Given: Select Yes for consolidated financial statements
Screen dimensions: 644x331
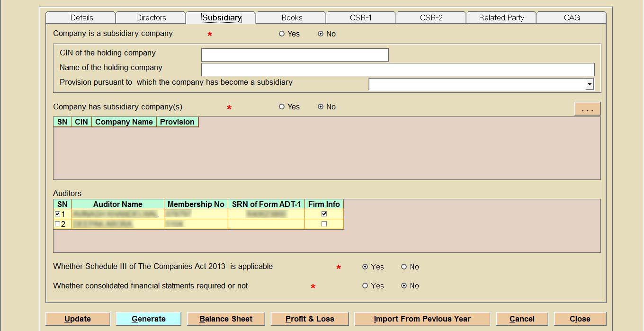Looking at the screenshot, I should pos(365,286).
